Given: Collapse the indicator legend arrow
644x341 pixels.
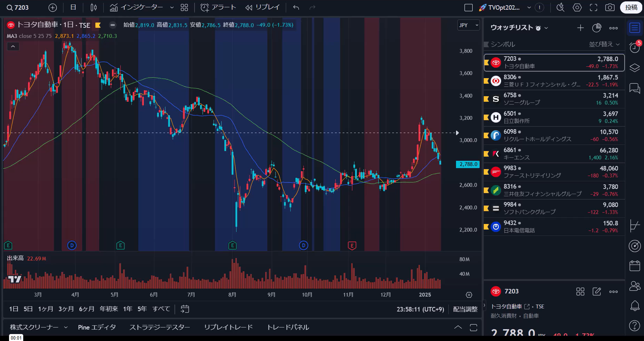Looking at the screenshot, I should [x=13, y=47].
